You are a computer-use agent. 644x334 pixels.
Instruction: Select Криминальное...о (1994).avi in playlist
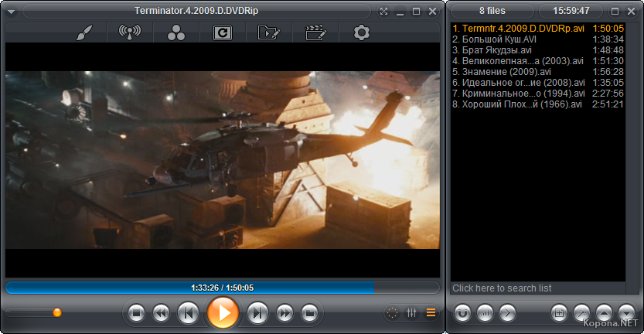pos(538,94)
